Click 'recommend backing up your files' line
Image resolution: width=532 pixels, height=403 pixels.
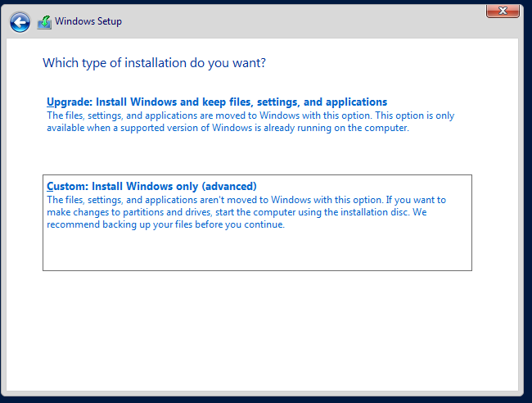[x=165, y=224]
